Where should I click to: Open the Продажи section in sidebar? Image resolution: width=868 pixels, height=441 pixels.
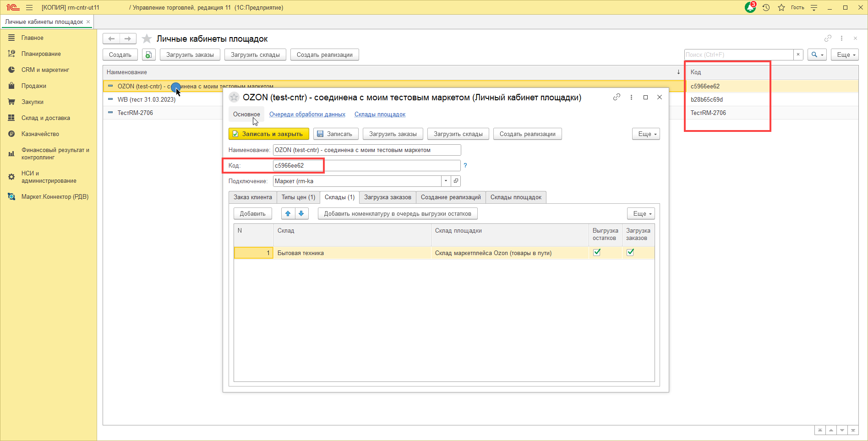pos(34,86)
